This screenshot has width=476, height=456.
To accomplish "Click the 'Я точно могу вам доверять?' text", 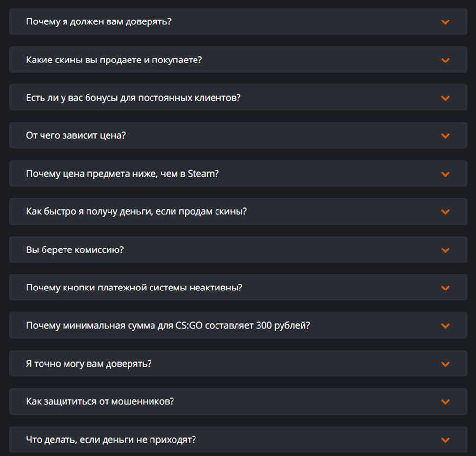I will coord(88,364).
